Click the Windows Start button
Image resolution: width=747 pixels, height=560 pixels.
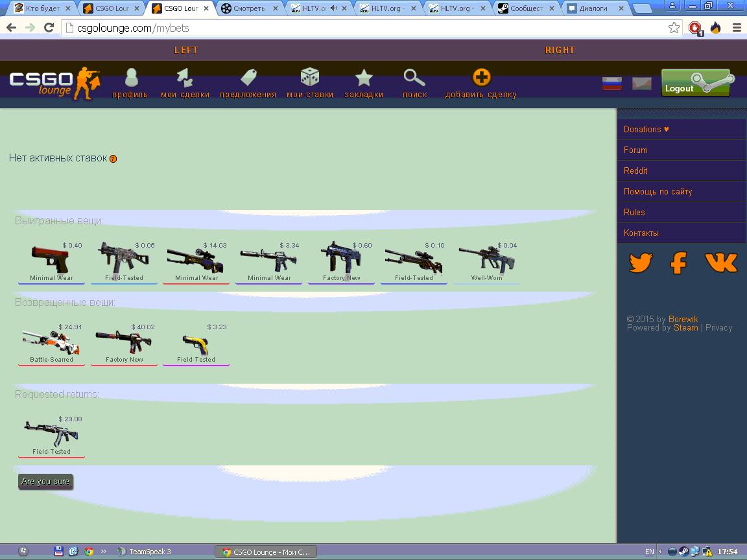click(x=23, y=552)
